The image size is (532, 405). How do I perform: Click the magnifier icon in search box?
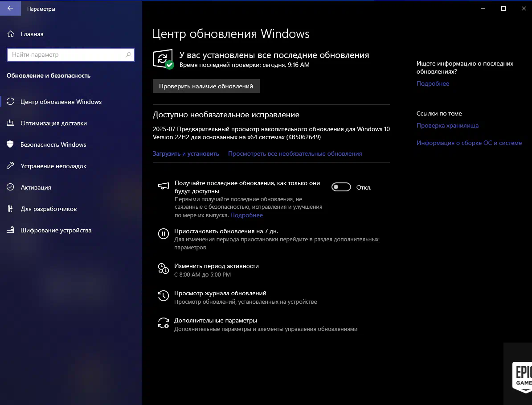pos(128,55)
